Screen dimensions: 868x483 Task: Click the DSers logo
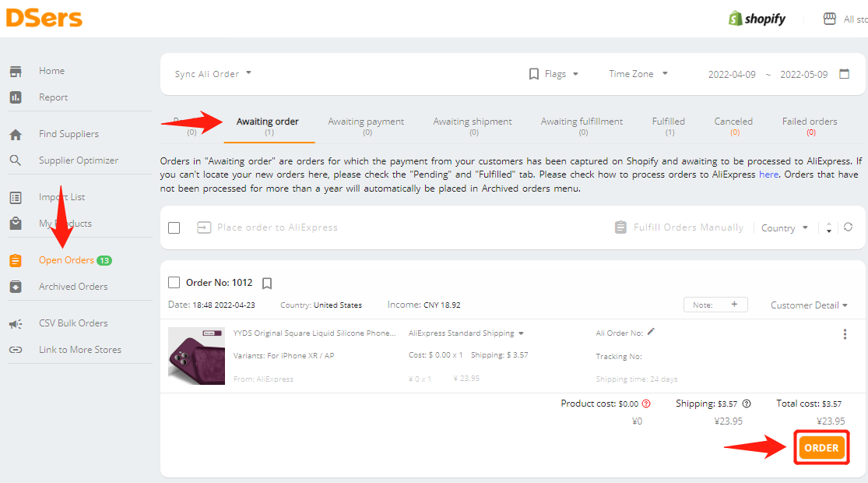(x=44, y=18)
